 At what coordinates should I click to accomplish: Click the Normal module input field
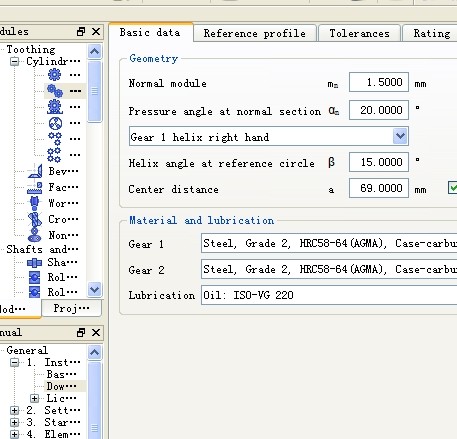click(x=379, y=82)
